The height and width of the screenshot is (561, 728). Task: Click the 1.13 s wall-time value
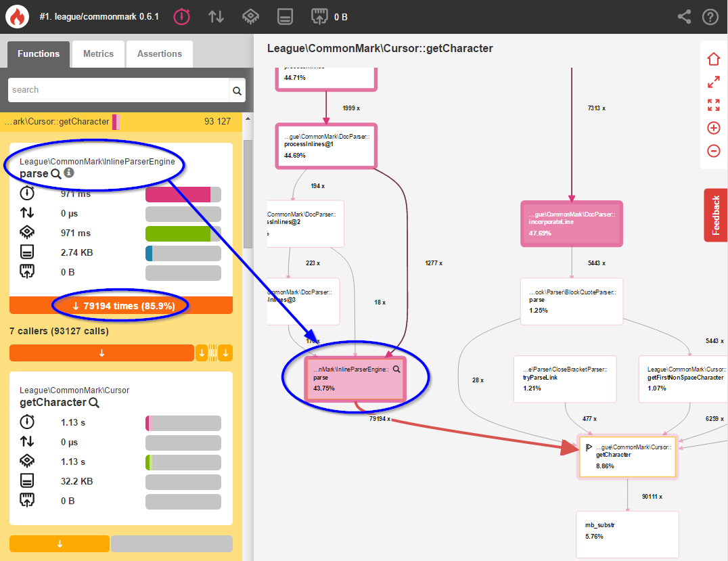pos(73,422)
